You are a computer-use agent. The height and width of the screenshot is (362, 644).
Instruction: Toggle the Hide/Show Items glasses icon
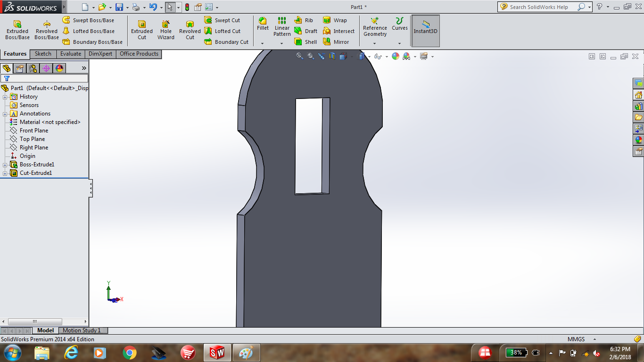[378, 57]
